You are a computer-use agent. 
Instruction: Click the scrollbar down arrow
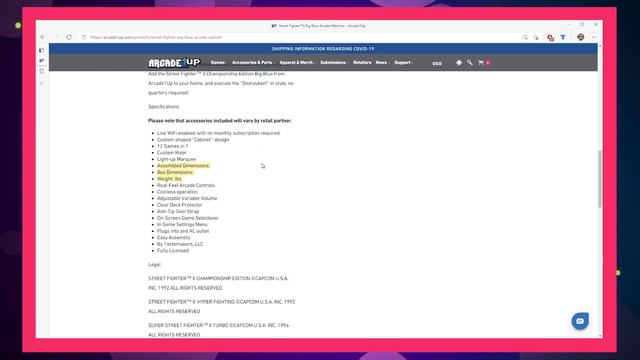tap(600, 336)
